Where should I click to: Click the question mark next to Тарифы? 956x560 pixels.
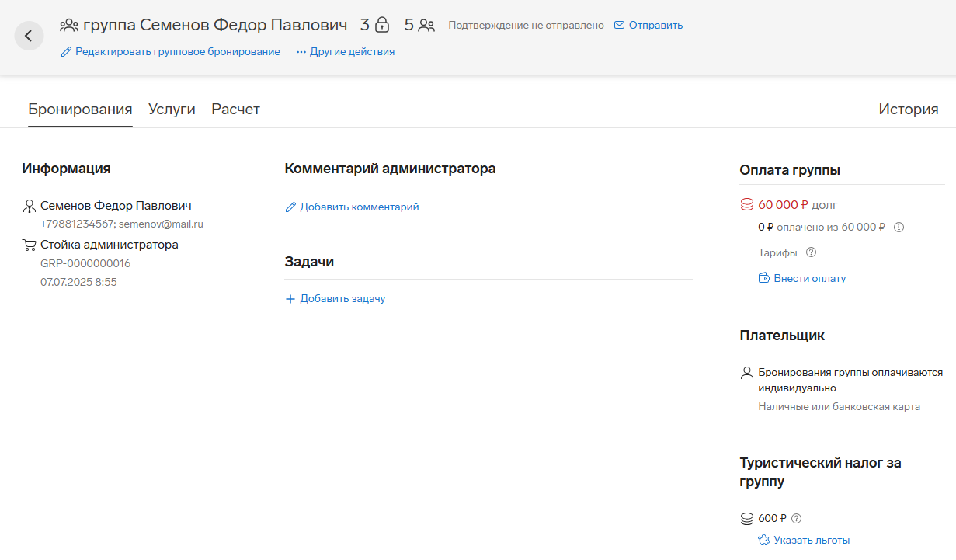[x=812, y=252]
